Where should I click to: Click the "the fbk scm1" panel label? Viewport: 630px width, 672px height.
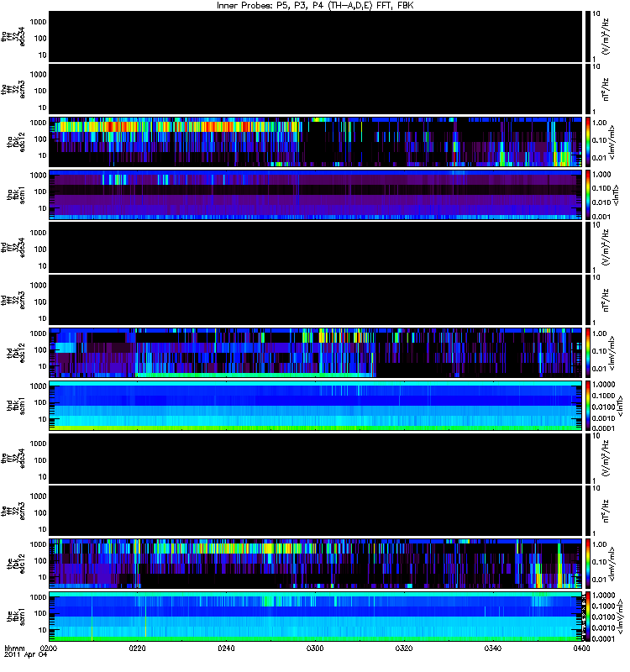coord(16,617)
